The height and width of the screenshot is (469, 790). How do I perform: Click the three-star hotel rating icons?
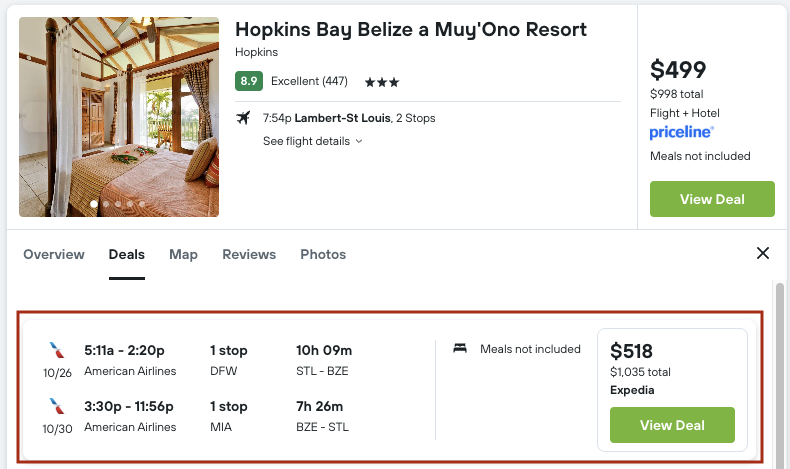[380, 82]
